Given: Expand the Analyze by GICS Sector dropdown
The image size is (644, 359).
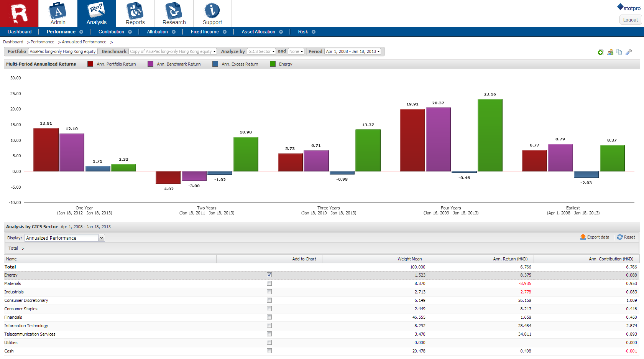Looking at the screenshot, I should [x=261, y=51].
